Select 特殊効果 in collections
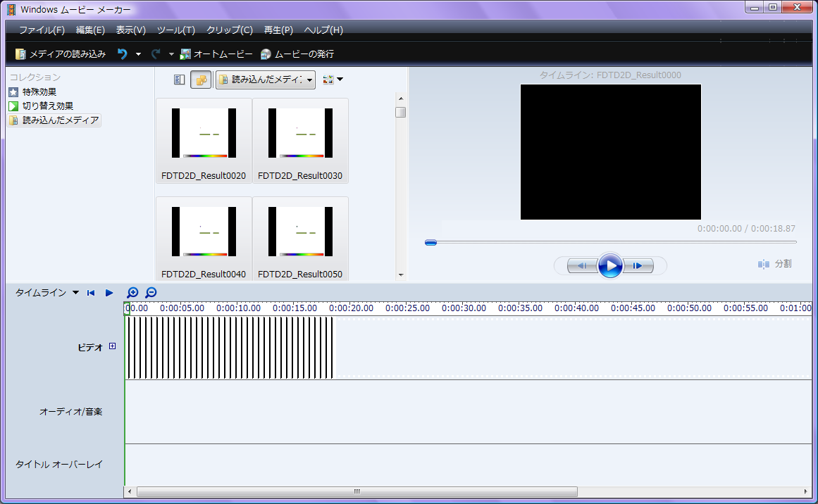Screen dimensions: 818x504 tap(33, 92)
